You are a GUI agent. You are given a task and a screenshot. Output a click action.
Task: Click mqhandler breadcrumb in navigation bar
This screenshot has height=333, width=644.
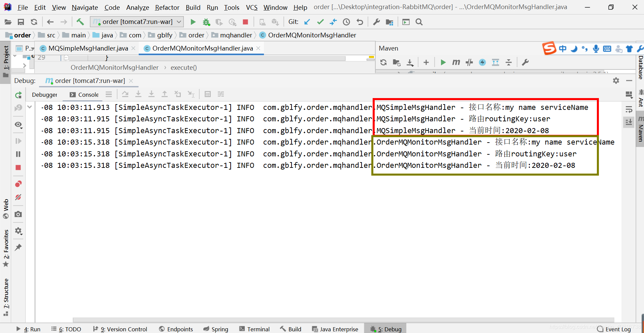click(236, 35)
